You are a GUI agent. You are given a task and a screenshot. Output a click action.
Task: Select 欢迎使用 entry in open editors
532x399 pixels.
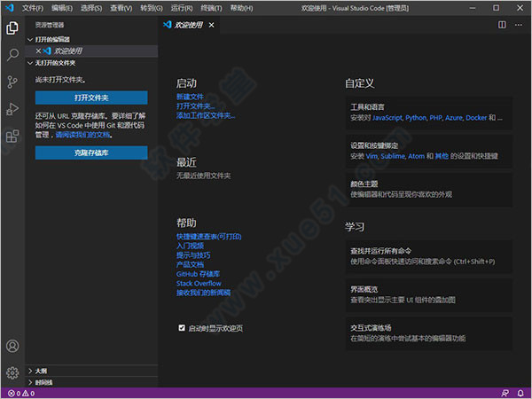point(91,51)
